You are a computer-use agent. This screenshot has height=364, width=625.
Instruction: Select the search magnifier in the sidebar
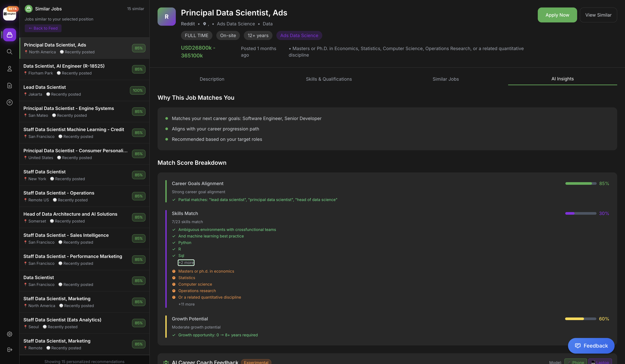tap(9, 52)
